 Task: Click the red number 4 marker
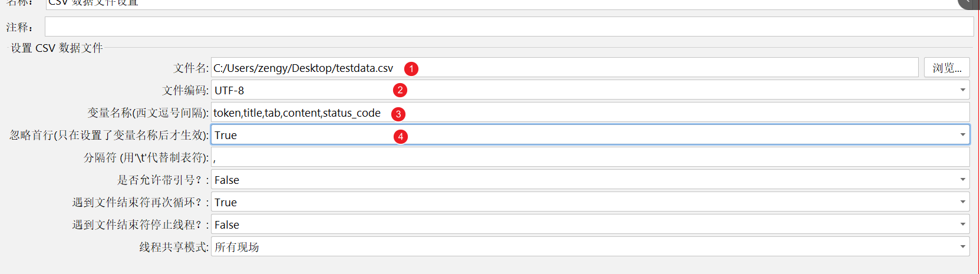tap(400, 136)
